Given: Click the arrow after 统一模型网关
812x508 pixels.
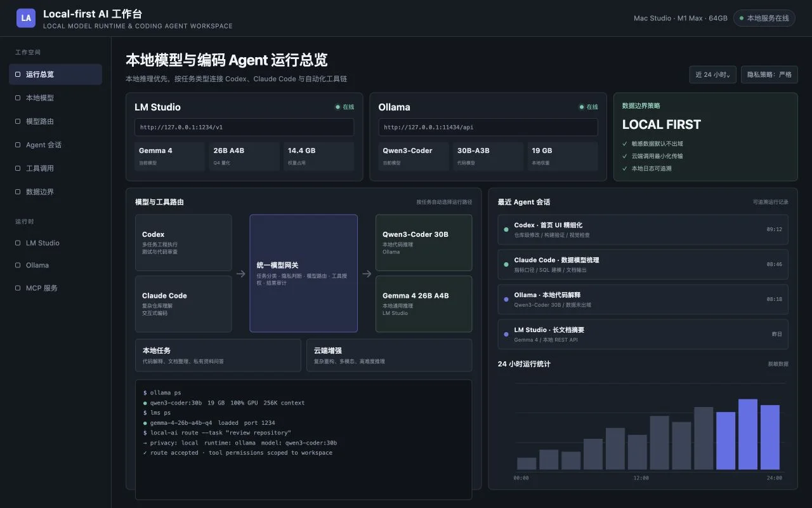Looking at the screenshot, I should pos(367,274).
